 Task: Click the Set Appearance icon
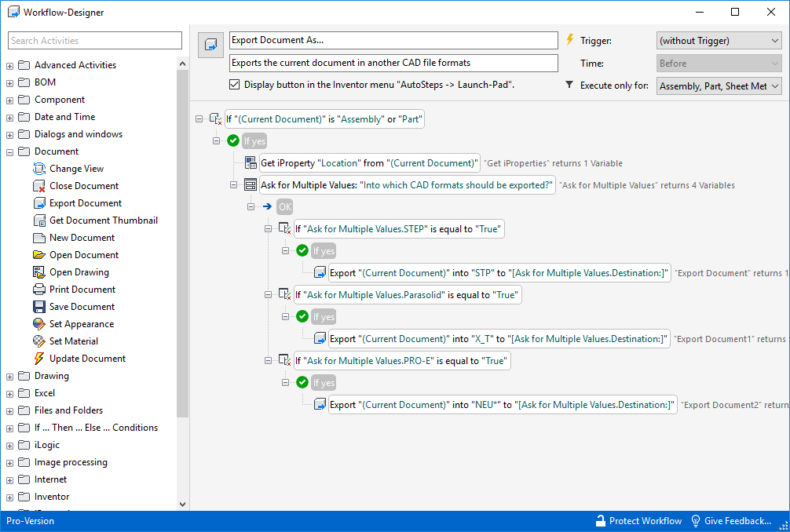point(40,324)
